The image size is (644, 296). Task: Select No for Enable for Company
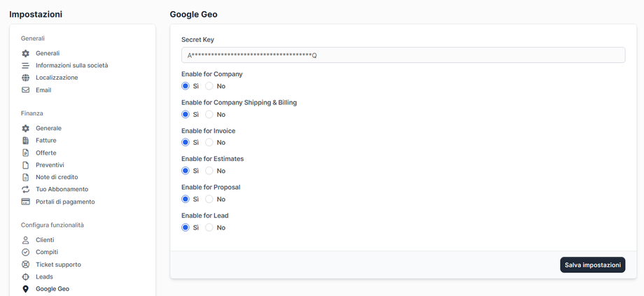[x=209, y=86]
